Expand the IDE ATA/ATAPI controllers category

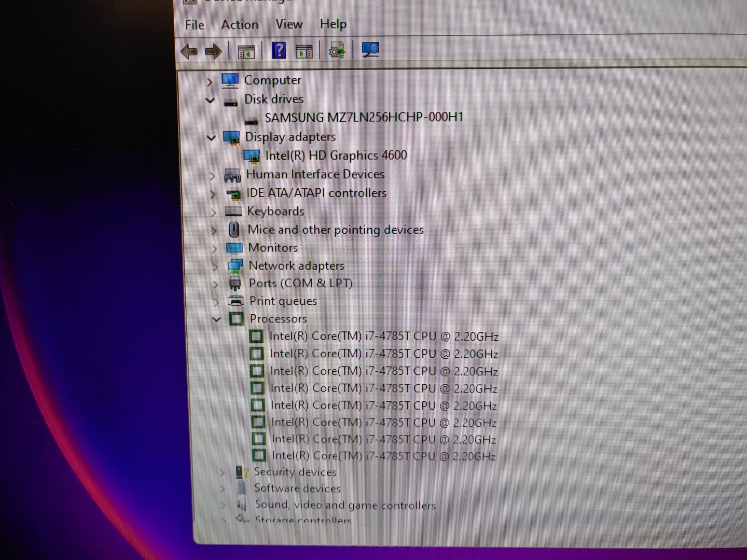(x=213, y=194)
